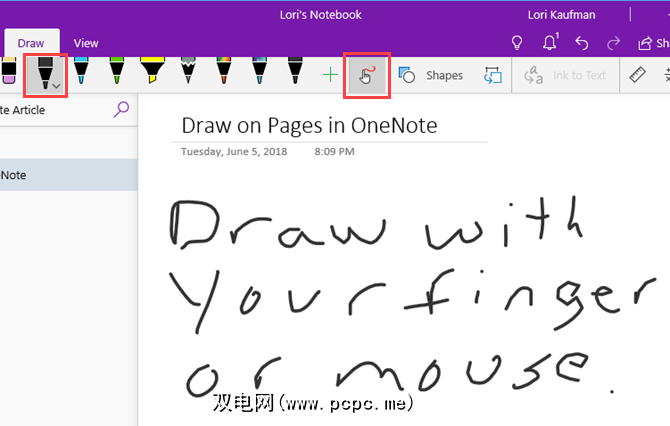Click the lightbulb Tell Me icon
The width and height of the screenshot is (670, 426).
[517, 43]
